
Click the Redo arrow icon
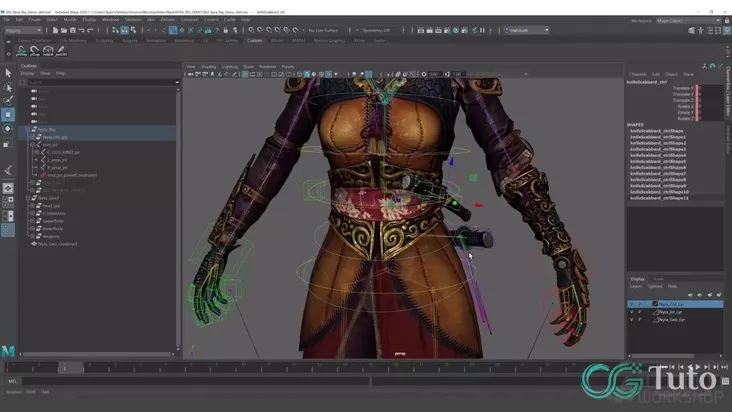point(90,30)
